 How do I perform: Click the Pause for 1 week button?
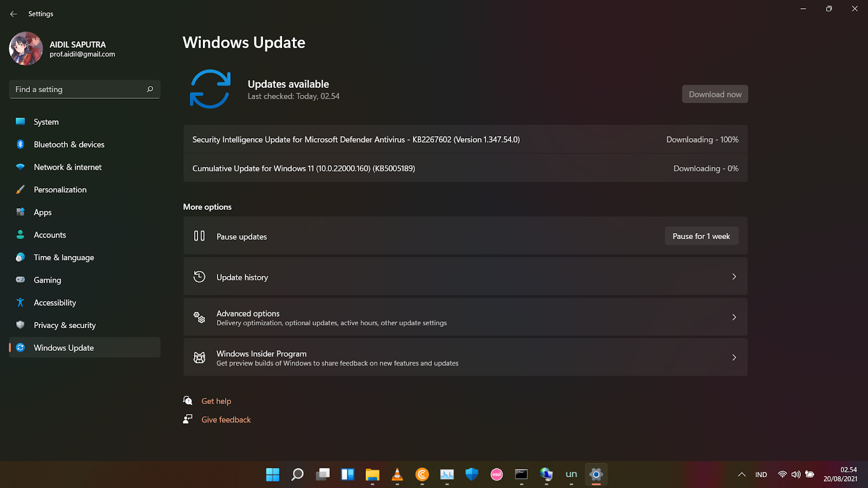(x=701, y=236)
